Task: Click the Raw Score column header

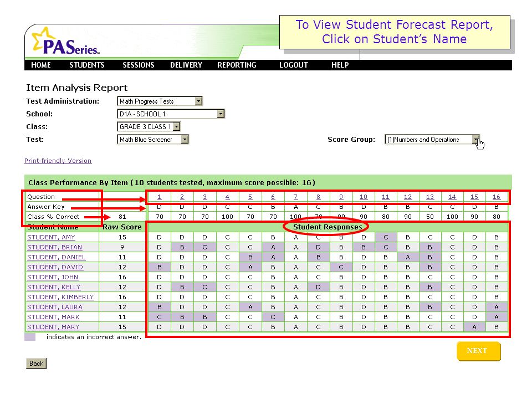Action: 122,227
